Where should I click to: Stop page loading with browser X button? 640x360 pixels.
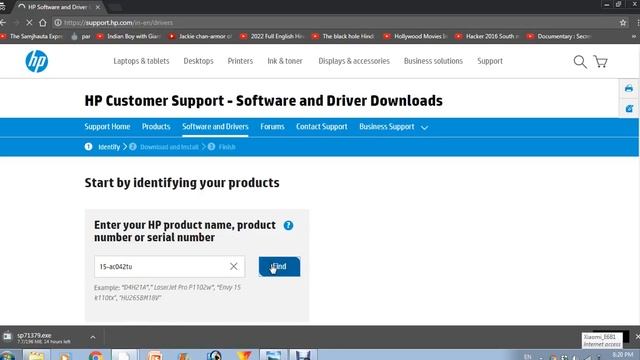click(x=29, y=23)
